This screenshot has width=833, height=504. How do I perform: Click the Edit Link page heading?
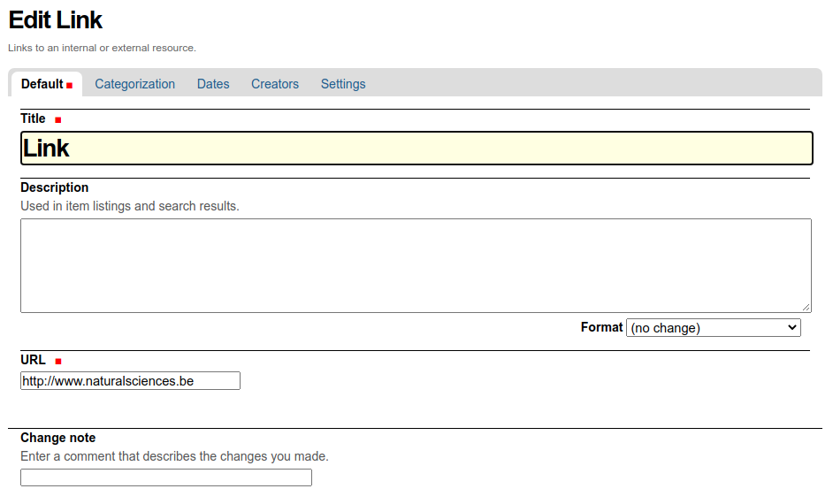click(x=56, y=19)
